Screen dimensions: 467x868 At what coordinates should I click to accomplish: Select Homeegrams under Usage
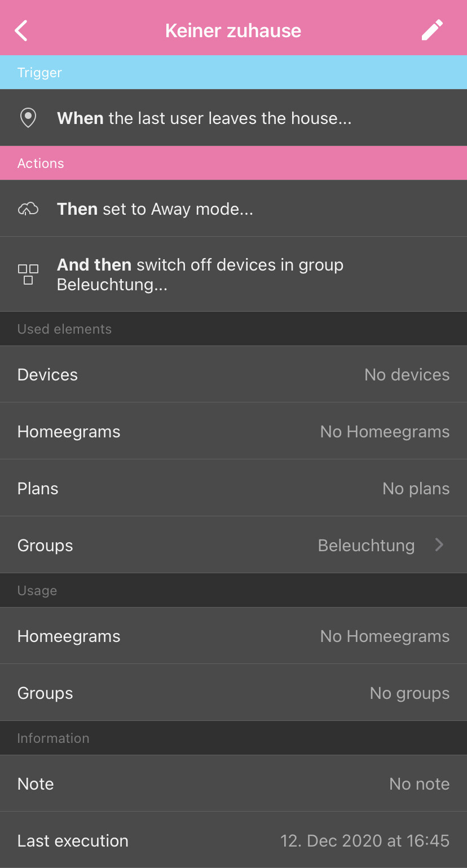tap(233, 636)
